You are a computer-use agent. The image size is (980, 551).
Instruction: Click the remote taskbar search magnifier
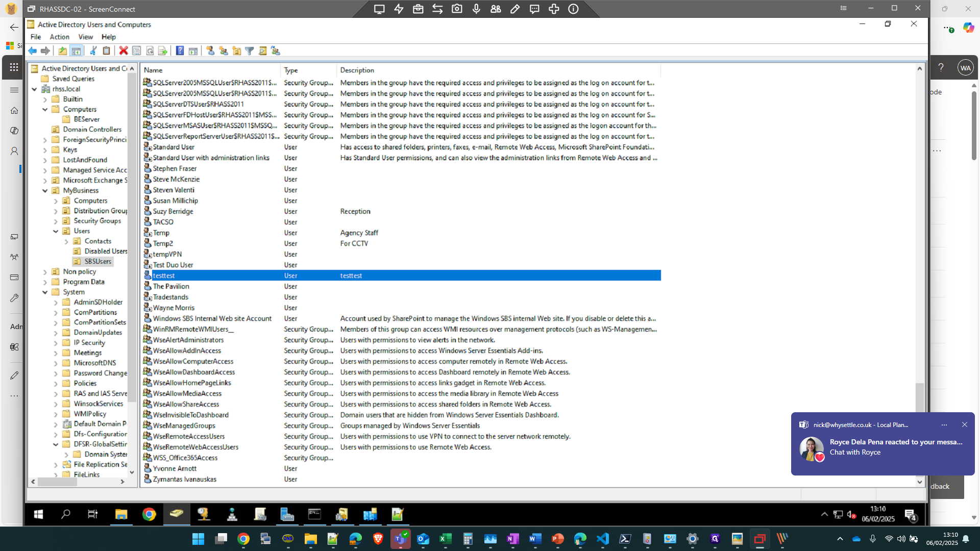click(66, 514)
